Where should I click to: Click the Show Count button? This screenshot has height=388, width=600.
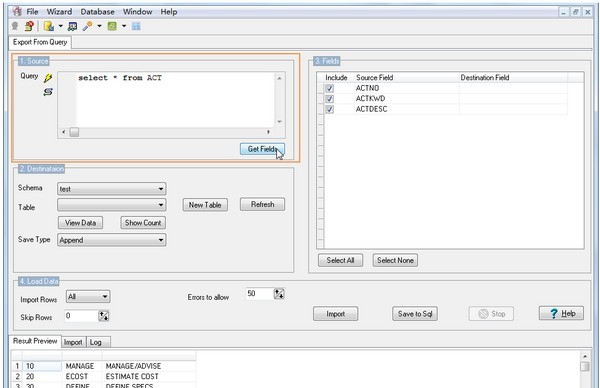point(143,223)
